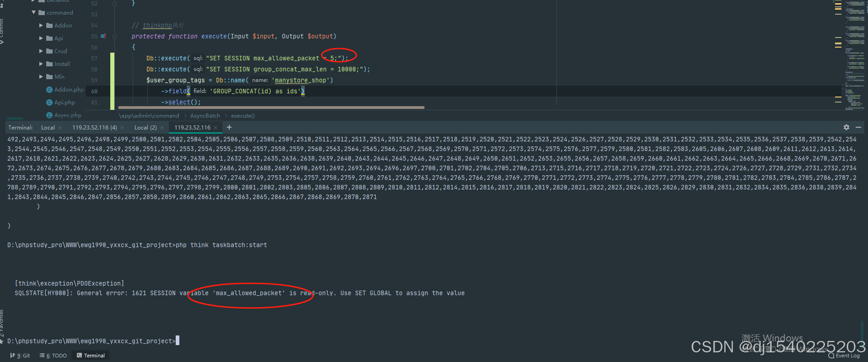Viewport: 868px width, 362px height.
Task: Open the Favorites side tool window
Action: point(2,326)
